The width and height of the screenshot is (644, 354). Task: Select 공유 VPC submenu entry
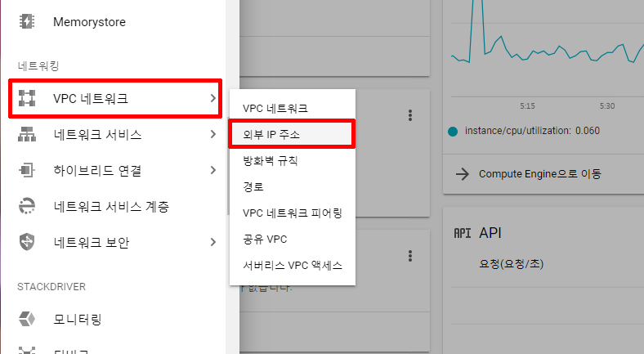265,239
